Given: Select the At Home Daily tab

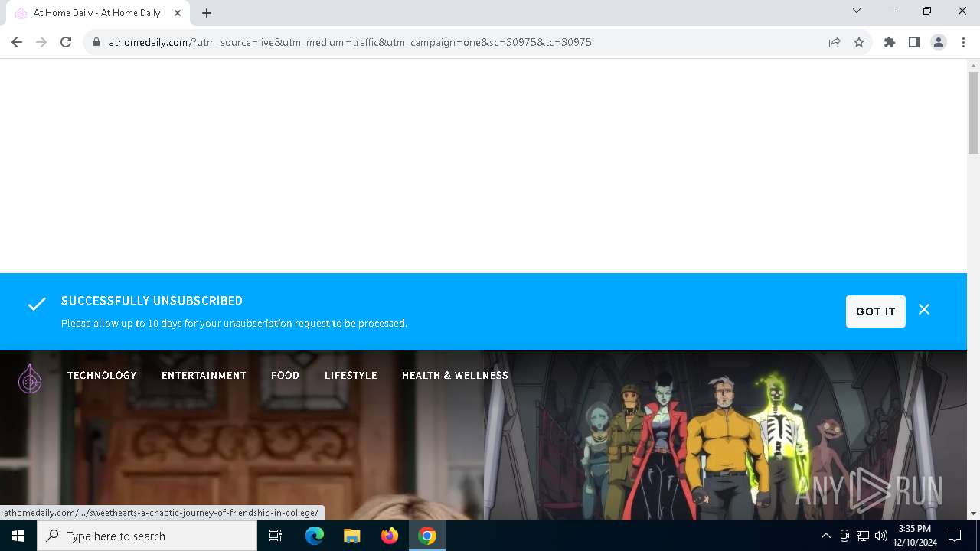Looking at the screenshot, I should click(97, 13).
